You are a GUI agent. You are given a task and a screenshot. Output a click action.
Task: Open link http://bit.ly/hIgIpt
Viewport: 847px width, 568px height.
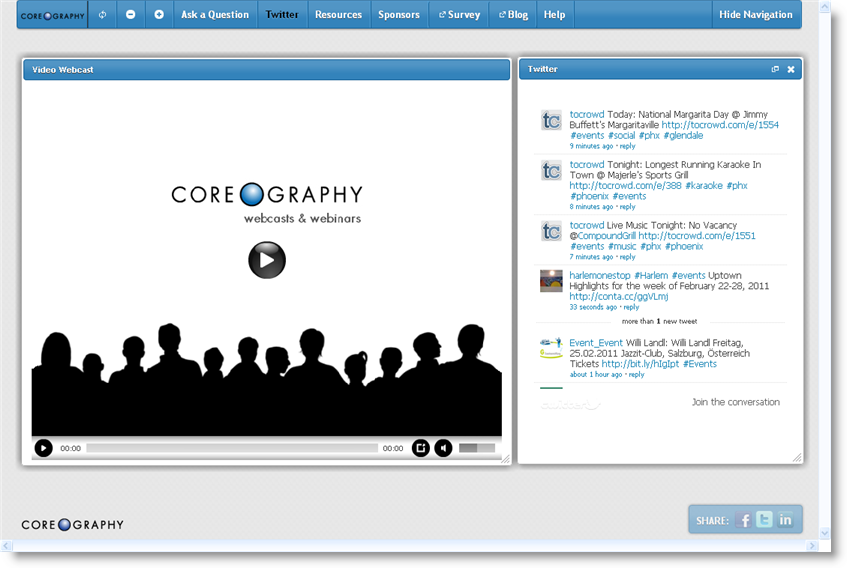(640, 364)
